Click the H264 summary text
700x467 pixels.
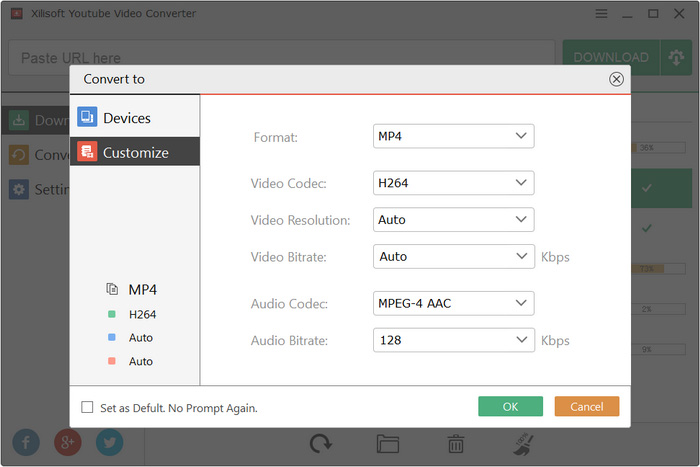(142, 315)
